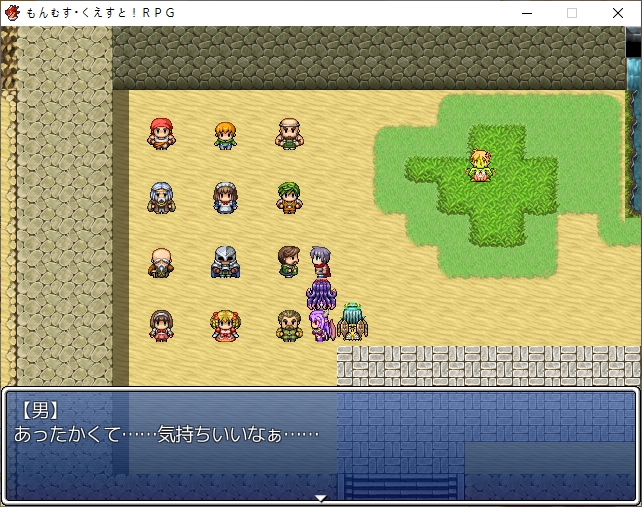Click the gray-haired hero with red cape

tap(321, 262)
